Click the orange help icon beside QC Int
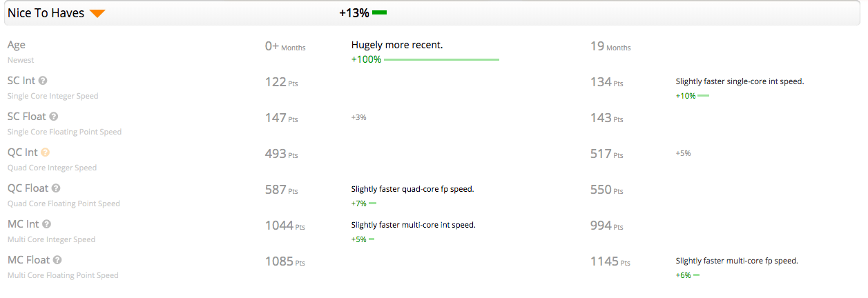The width and height of the screenshot is (868, 298). 46,152
